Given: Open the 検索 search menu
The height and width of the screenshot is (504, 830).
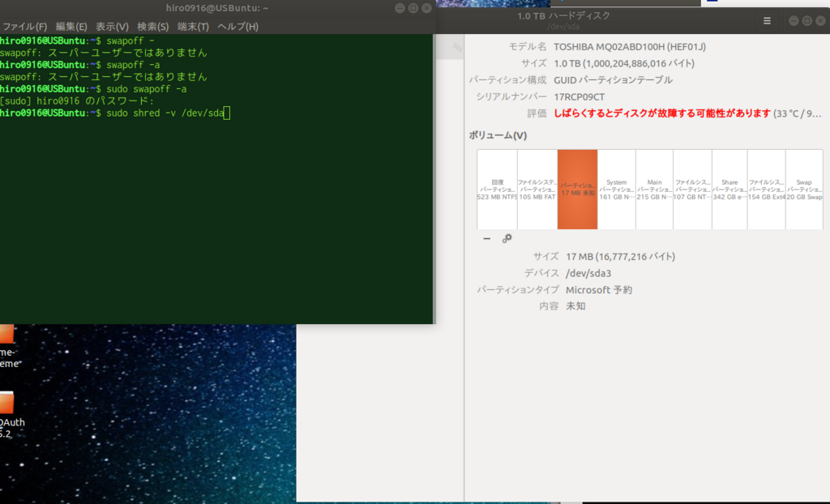Looking at the screenshot, I should (152, 26).
